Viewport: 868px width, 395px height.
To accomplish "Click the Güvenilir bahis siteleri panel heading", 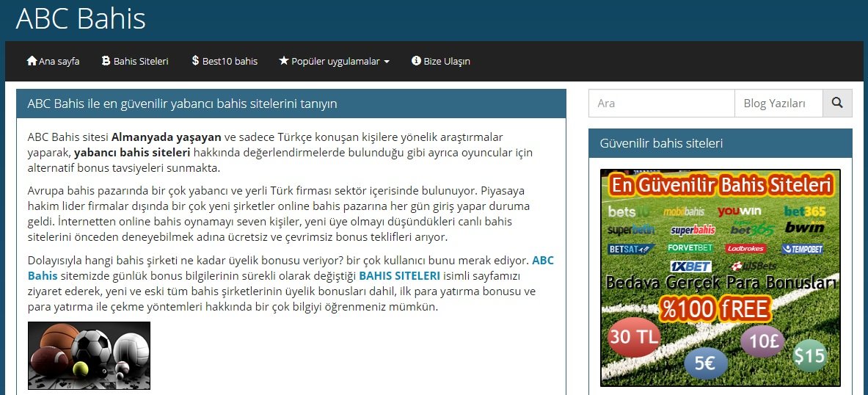I will click(721, 143).
